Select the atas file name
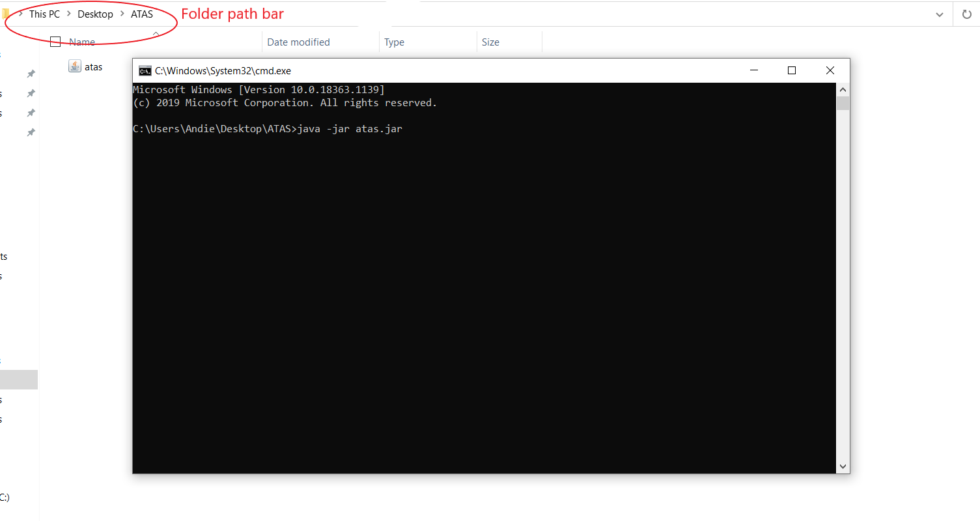 [x=94, y=66]
